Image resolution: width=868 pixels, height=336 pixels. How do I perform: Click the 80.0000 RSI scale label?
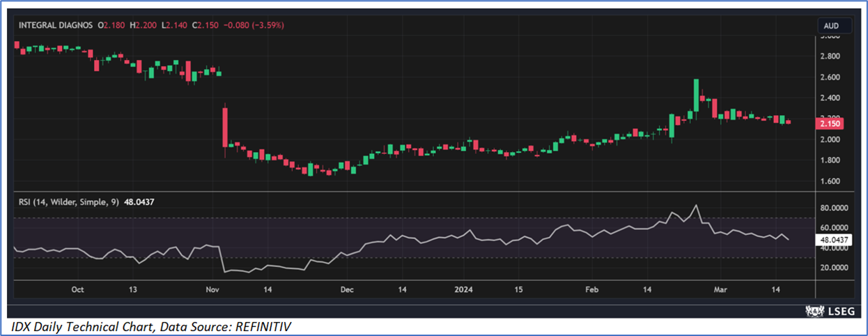[833, 208]
